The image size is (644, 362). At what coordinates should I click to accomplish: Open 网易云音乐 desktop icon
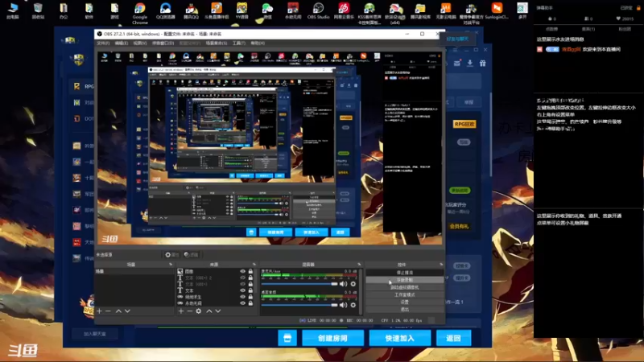pos(344,11)
